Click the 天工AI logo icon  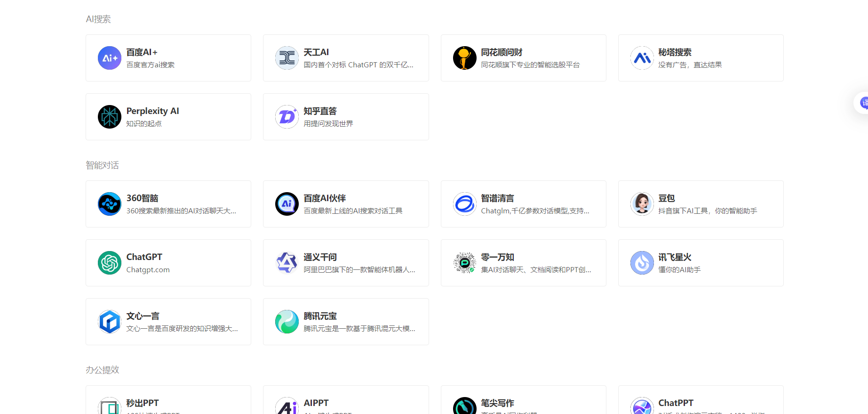tap(287, 58)
